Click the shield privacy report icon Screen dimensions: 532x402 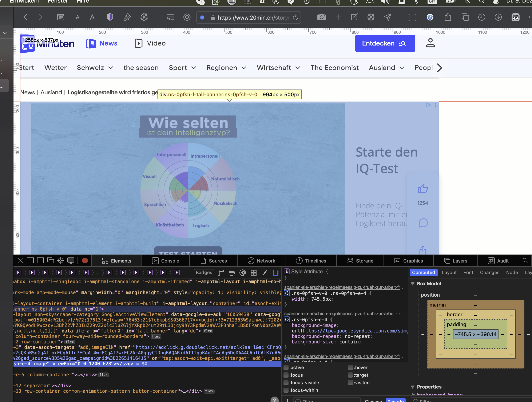click(x=110, y=17)
